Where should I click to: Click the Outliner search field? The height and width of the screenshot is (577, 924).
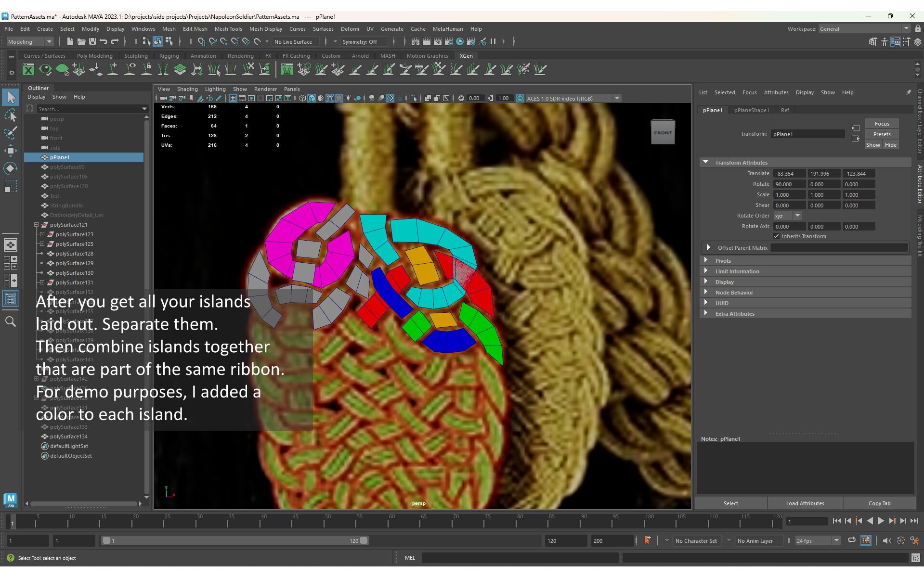pos(92,109)
